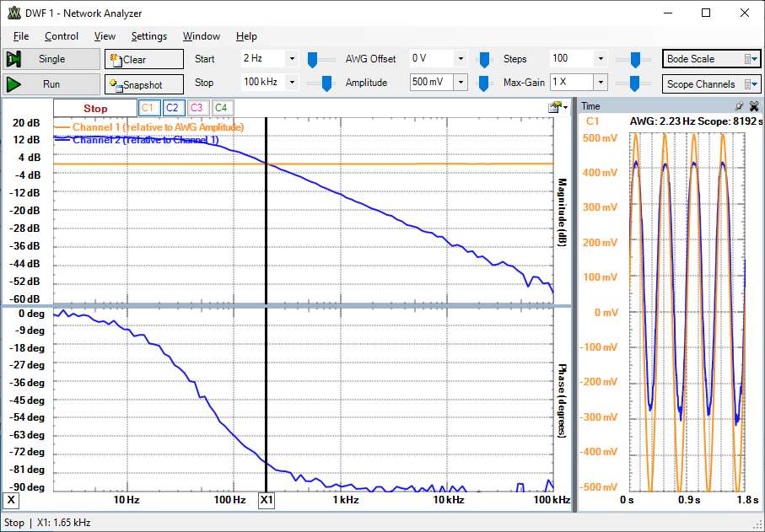Click the Clear plot button
This screenshot has width=765, height=532.
pyautogui.click(x=144, y=59)
